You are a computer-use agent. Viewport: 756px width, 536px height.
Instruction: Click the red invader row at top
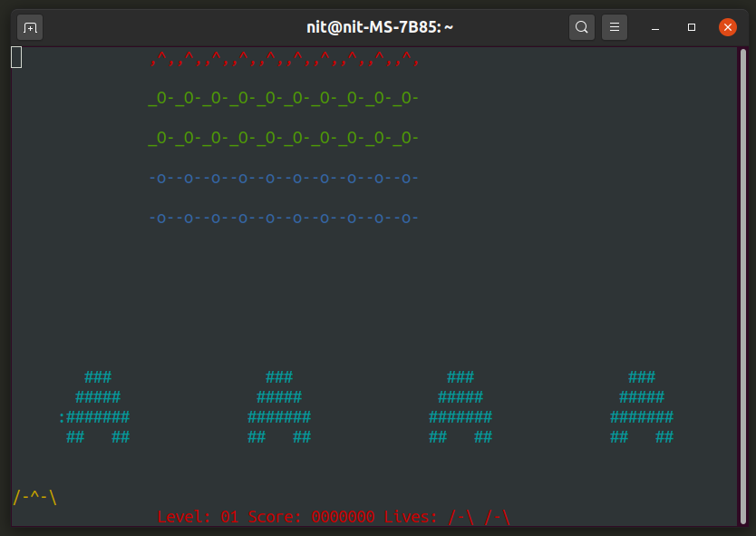[x=284, y=59]
